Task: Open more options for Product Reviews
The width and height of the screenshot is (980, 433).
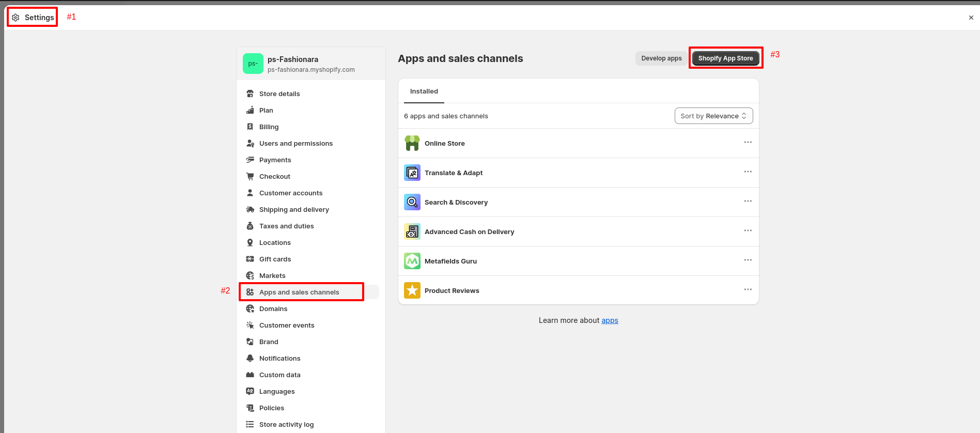Action: [x=748, y=289]
